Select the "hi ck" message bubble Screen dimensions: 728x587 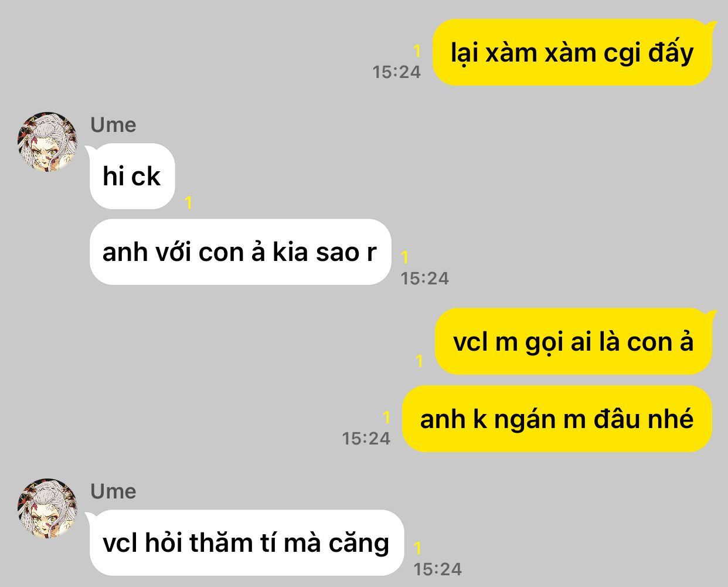(131, 176)
